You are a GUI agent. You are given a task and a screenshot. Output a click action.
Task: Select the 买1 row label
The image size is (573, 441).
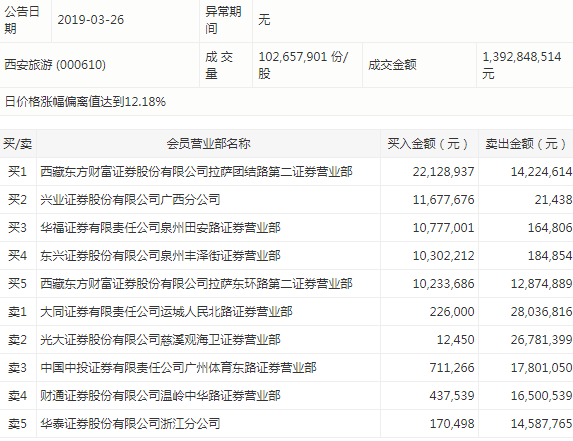[x=18, y=171]
